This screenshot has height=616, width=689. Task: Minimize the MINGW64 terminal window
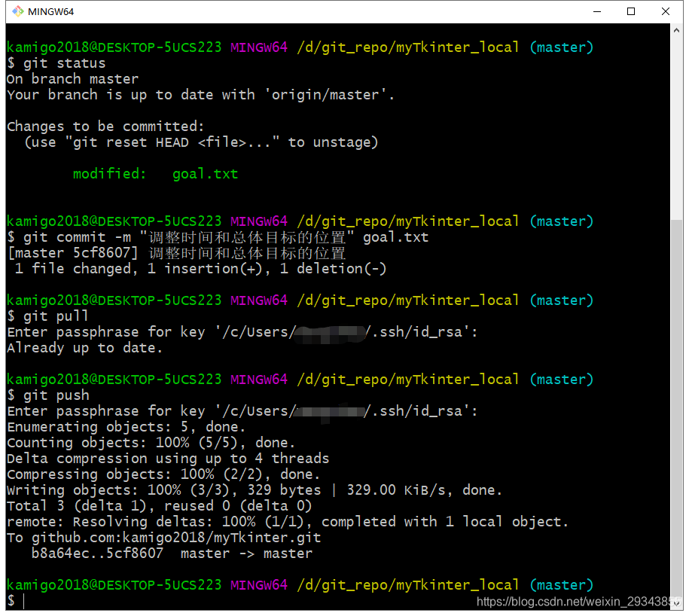tap(596, 11)
